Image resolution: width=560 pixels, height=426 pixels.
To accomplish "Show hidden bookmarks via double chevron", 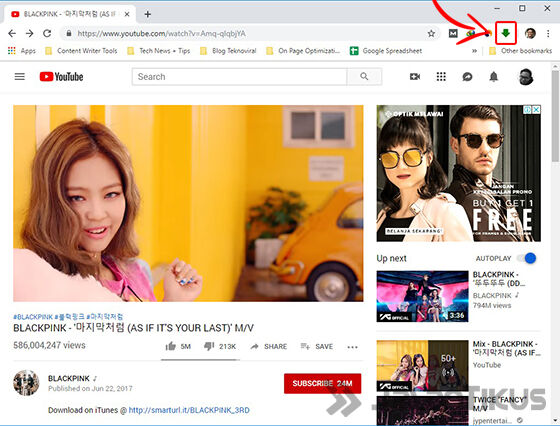I will tap(474, 51).
